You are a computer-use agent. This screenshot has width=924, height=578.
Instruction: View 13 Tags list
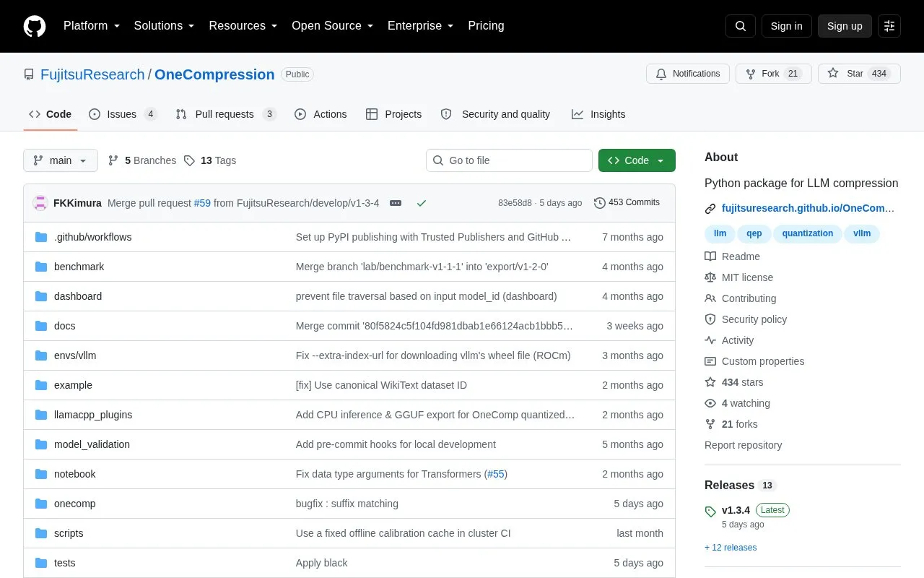(210, 160)
